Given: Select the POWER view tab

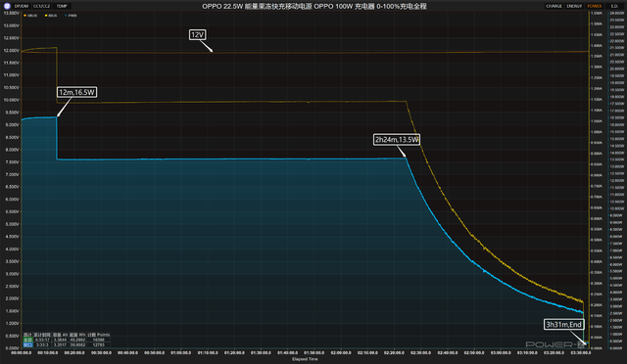Looking at the screenshot, I should pyautogui.click(x=595, y=6).
